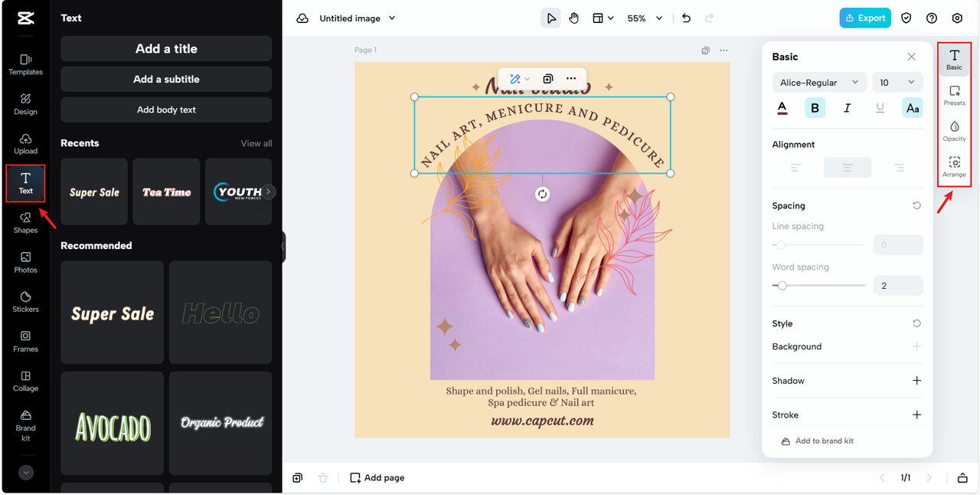Duplicate page icon next to Page 1

click(x=705, y=51)
